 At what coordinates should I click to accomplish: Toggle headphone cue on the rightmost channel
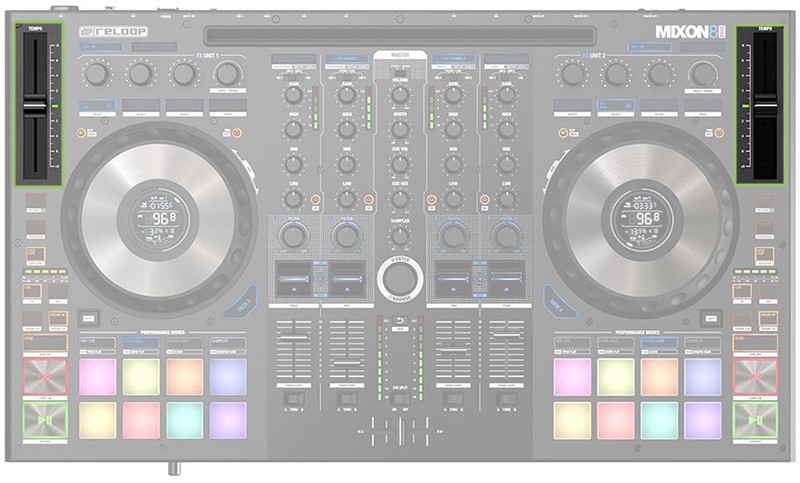pyautogui.click(x=485, y=200)
